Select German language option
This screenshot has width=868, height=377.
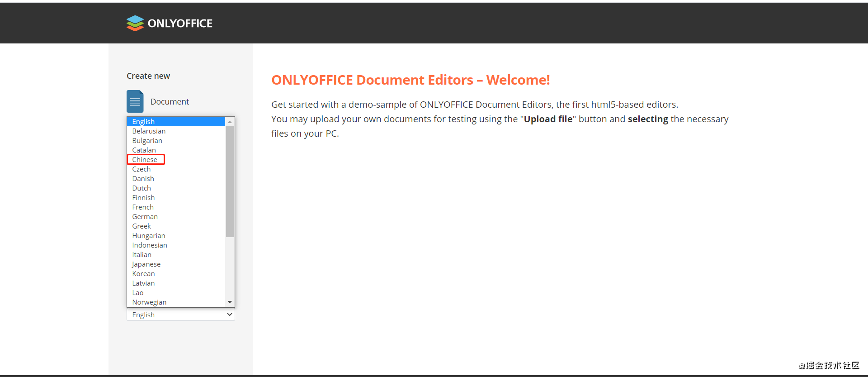176,216
